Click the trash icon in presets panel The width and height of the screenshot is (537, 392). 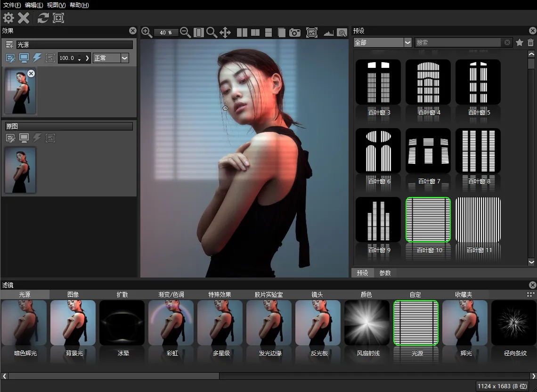coord(530,42)
